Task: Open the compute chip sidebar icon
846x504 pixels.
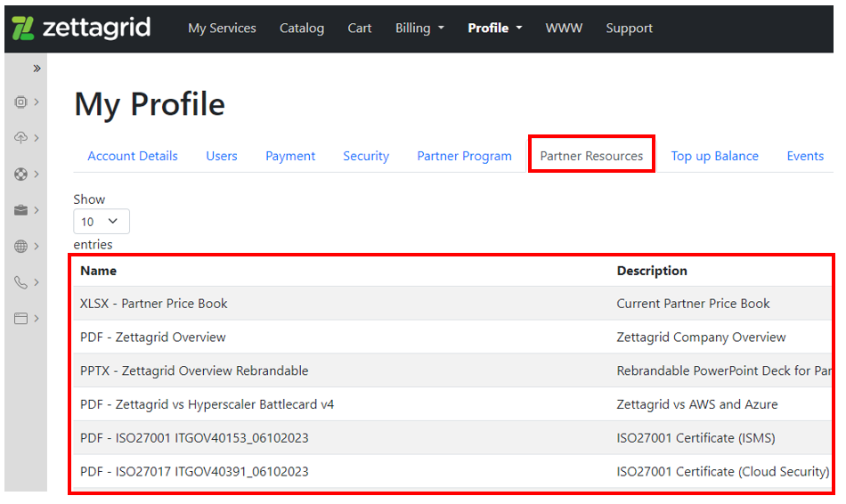Action: pos(20,102)
